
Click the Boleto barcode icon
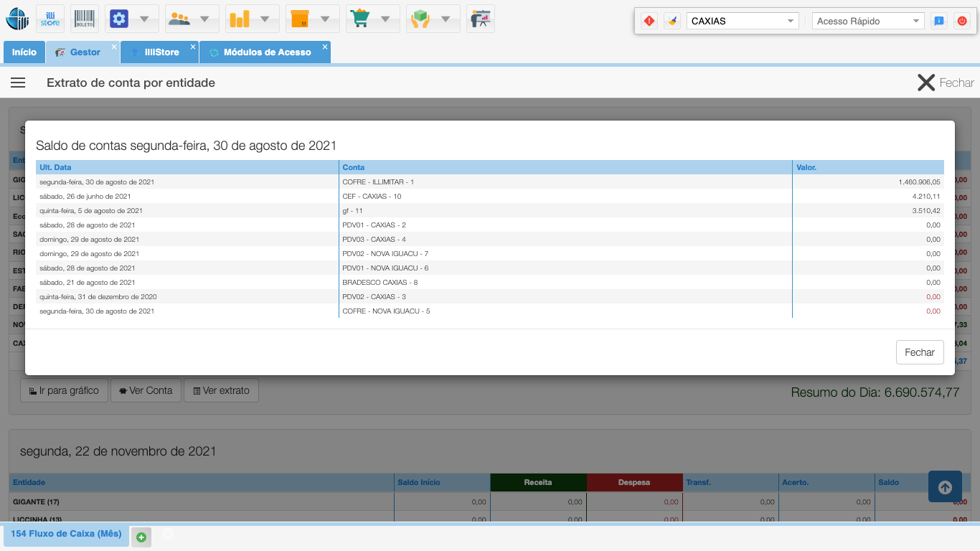[x=85, y=19]
